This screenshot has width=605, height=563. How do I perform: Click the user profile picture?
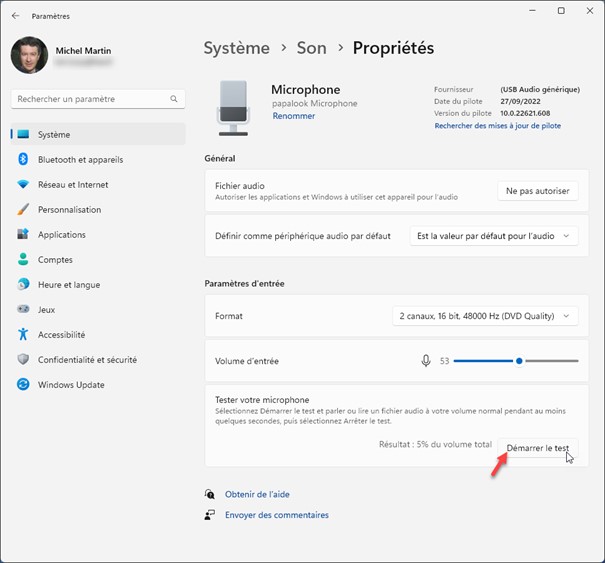(x=29, y=55)
